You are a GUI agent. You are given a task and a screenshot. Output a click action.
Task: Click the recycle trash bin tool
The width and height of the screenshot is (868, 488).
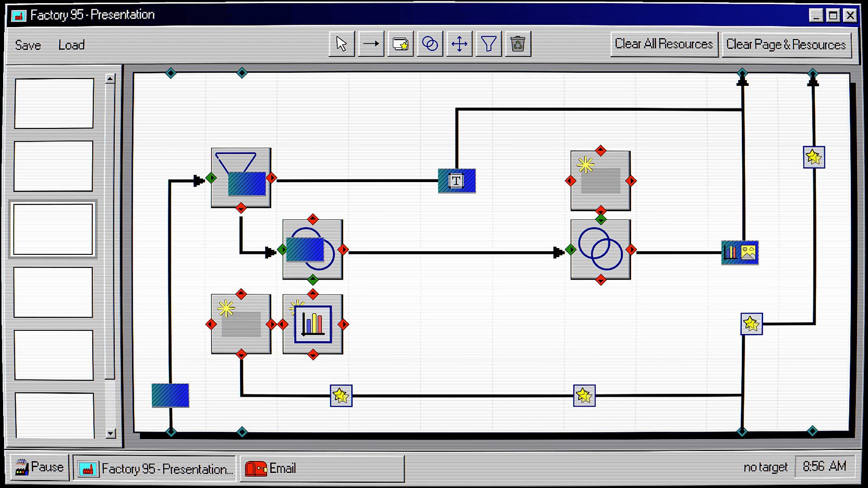(518, 44)
